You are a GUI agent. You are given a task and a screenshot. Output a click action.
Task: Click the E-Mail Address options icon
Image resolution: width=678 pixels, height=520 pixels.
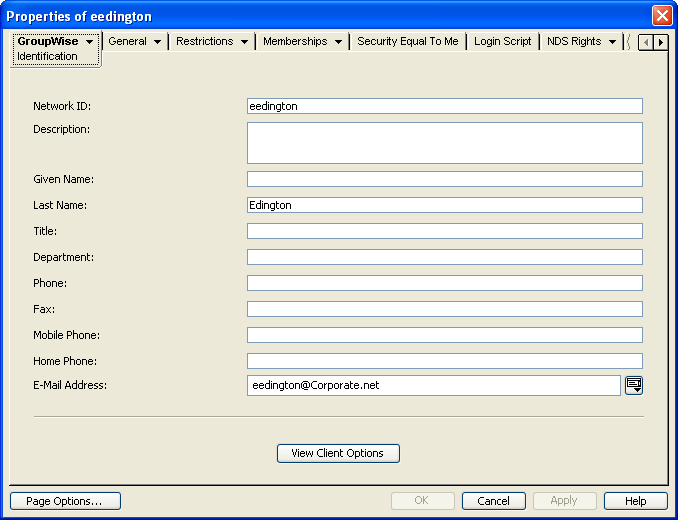(x=633, y=385)
